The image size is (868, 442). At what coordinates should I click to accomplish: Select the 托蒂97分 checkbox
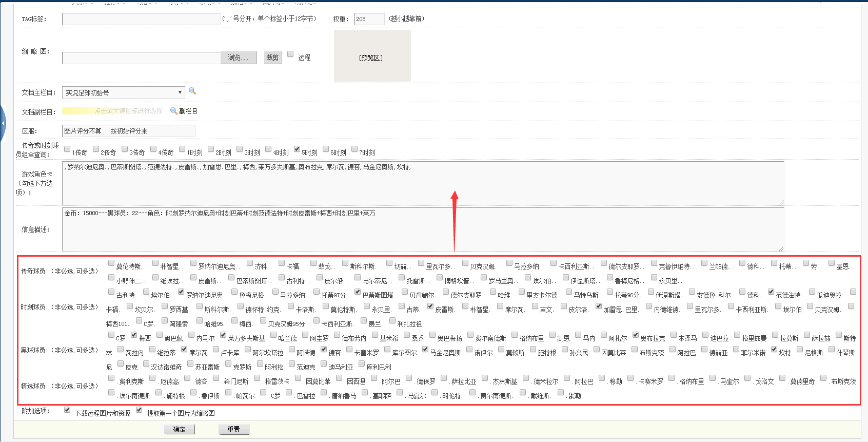click(317, 292)
